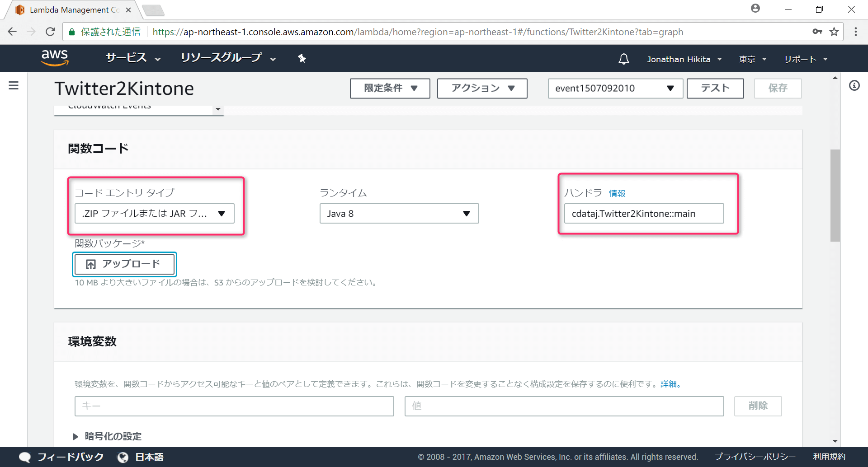Open the Chrome profile user icon

coord(755,9)
